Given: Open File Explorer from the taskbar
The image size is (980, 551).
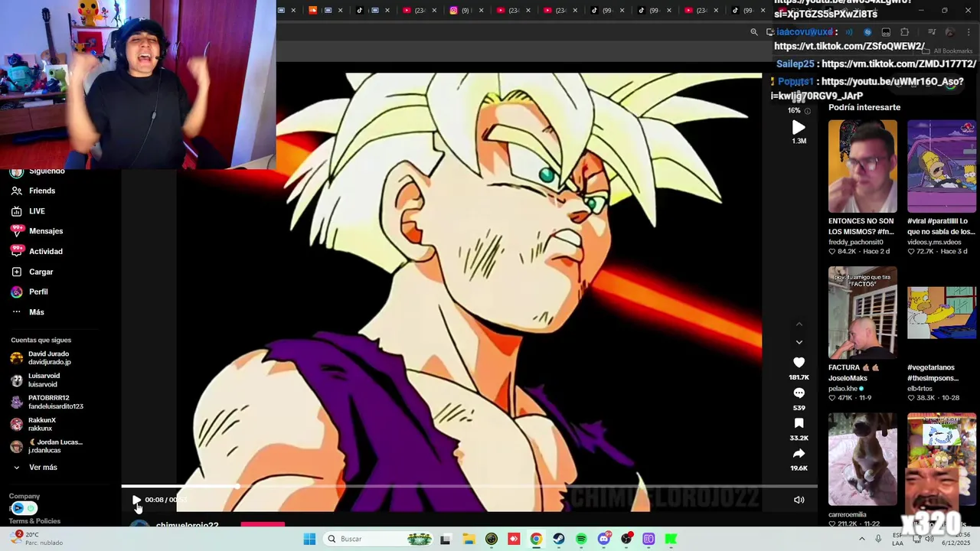Looking at the screenshot, I should click(x=469, y=539).
